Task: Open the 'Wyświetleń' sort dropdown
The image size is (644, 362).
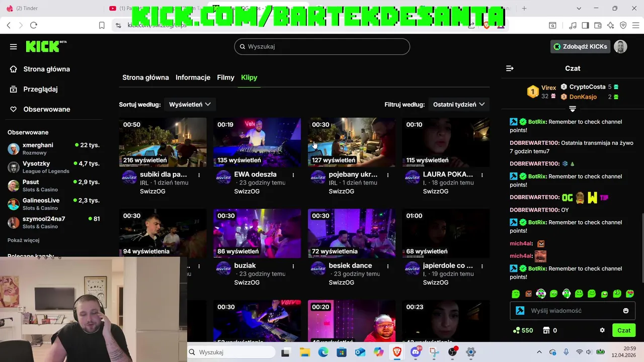Action: pos(190,104)
